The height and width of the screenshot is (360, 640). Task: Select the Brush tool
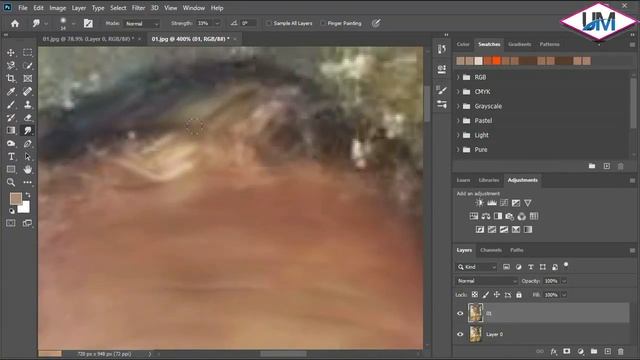tap(11, 104)
